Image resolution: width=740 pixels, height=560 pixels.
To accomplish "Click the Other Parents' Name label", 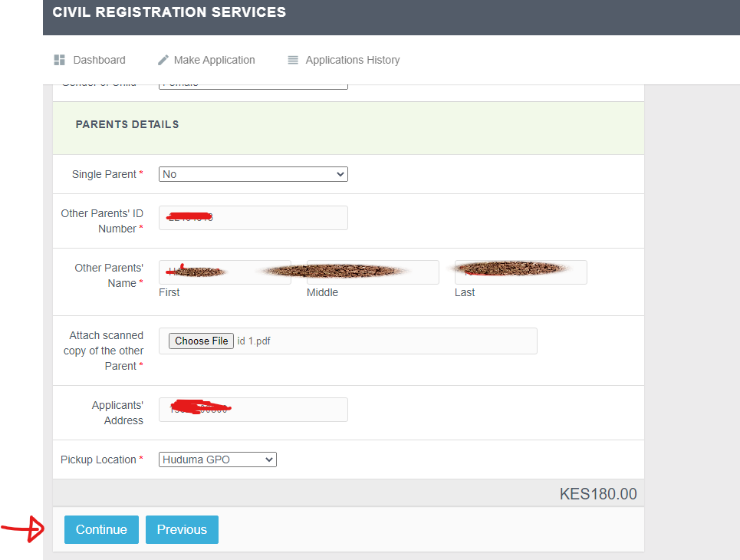I will pos(109,275).
